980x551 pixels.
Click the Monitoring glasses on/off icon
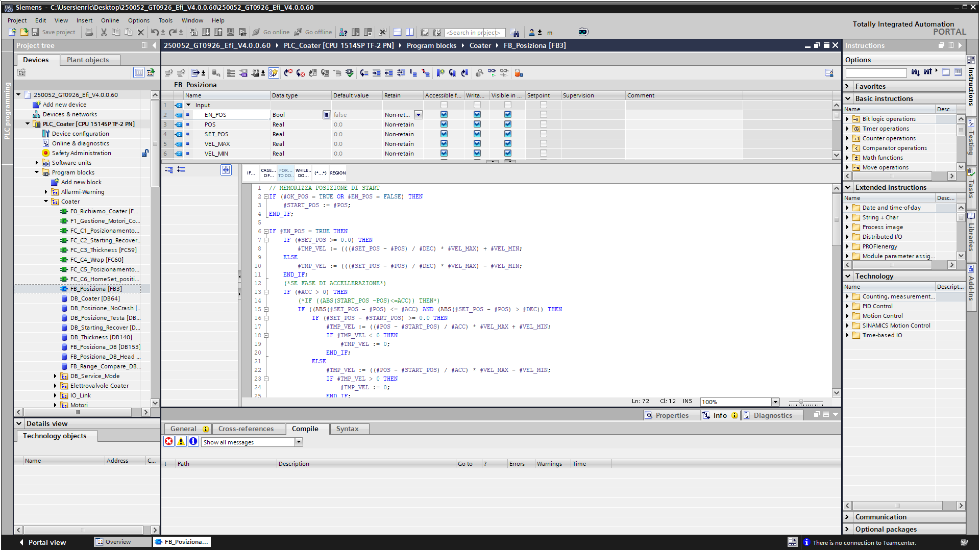pyautogui.click(x=492, y=73)
